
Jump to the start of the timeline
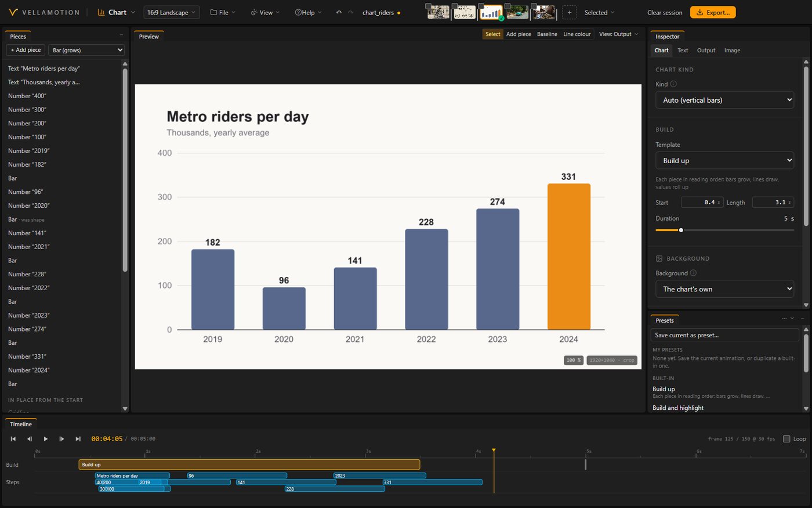pos(13,439)
